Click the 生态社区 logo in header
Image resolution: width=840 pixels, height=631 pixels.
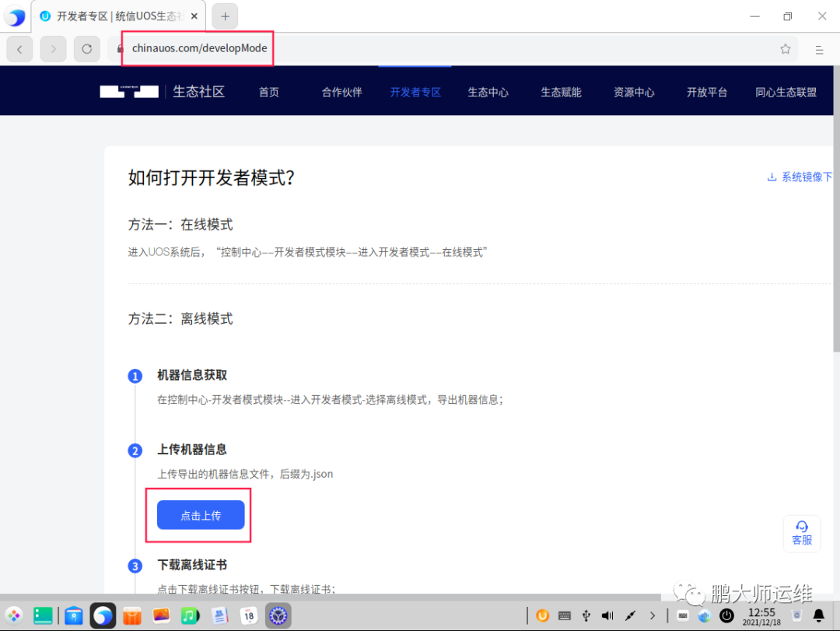[x=163, y=92]
